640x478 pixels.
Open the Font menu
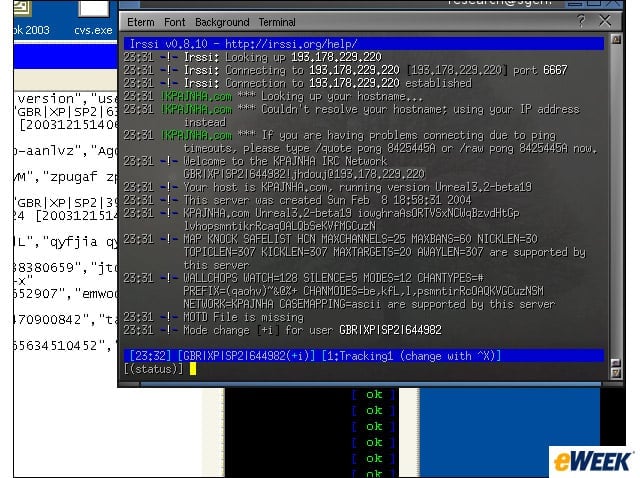[x=174, y=22]
